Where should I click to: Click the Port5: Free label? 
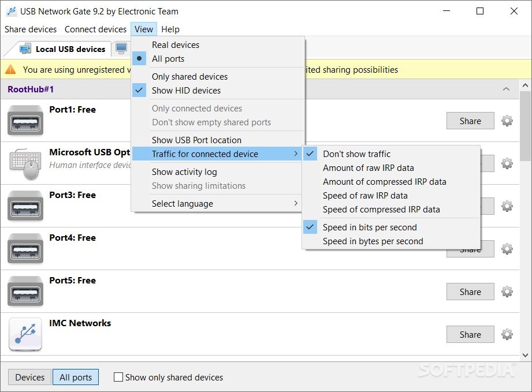[73, 281]
